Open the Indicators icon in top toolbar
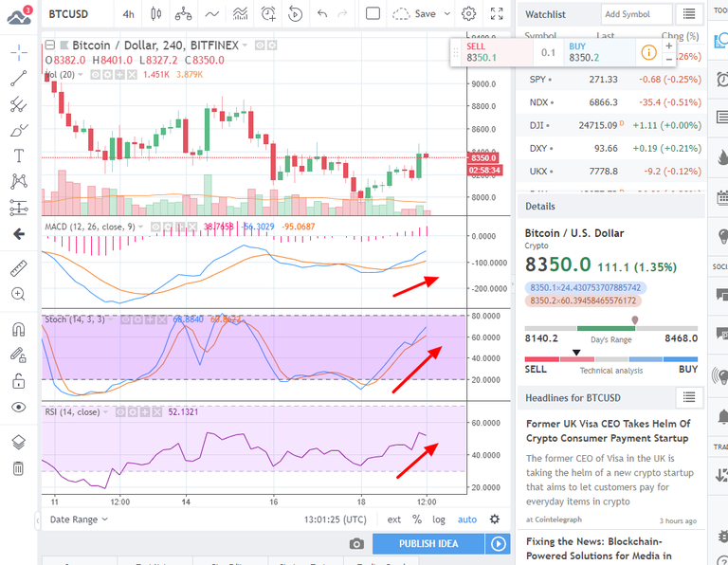The height and width of the screenshot is (565, 728). 212,14
